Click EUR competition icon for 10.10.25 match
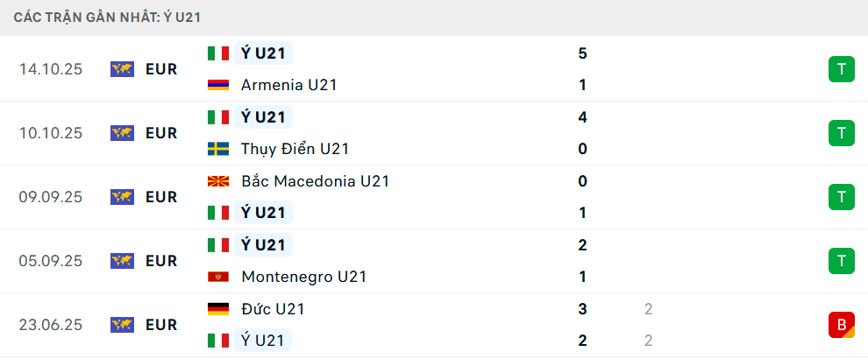868x359 pixels. tap(122, 133)
